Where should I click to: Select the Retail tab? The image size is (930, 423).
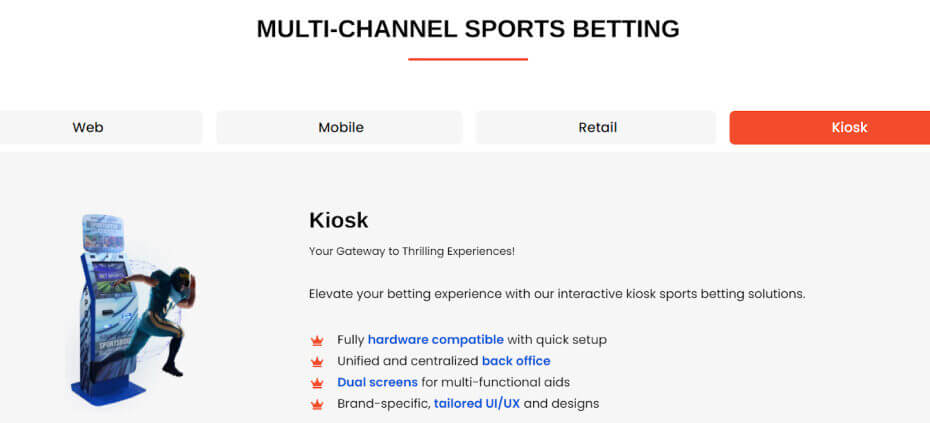coord(596,128)
